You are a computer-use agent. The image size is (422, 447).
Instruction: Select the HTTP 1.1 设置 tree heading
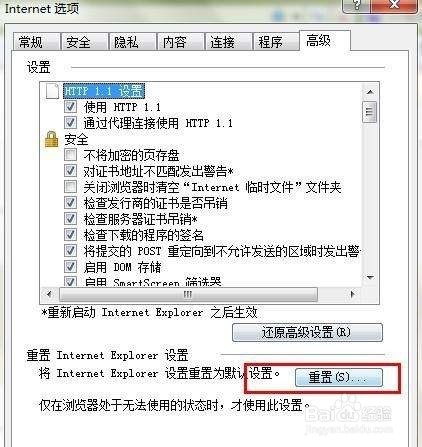(104, 91)
